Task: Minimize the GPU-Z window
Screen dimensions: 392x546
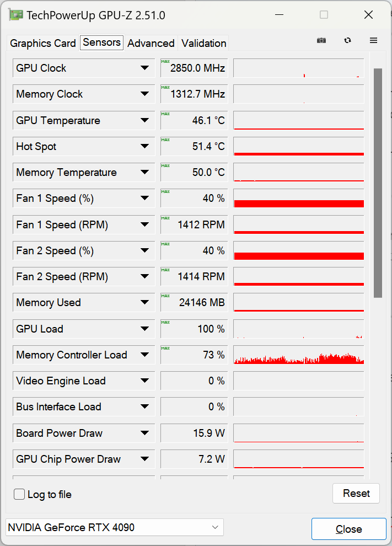Action: click(x=279, y=15)
